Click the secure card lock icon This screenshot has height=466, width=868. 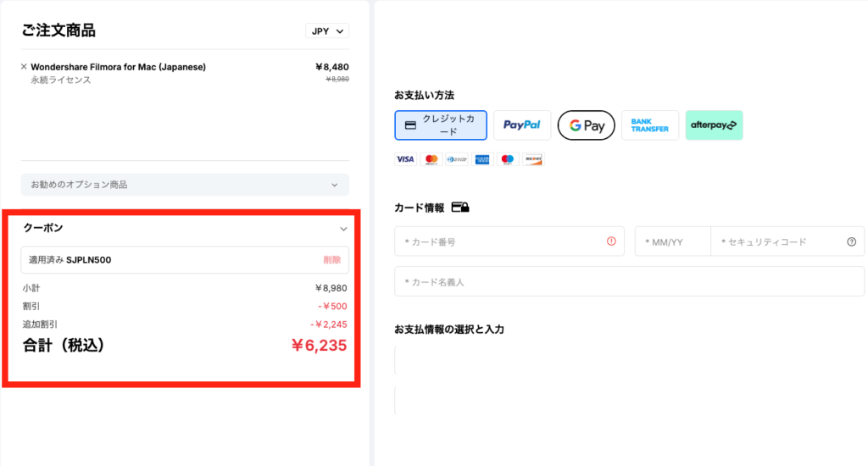tap(460, 207)
